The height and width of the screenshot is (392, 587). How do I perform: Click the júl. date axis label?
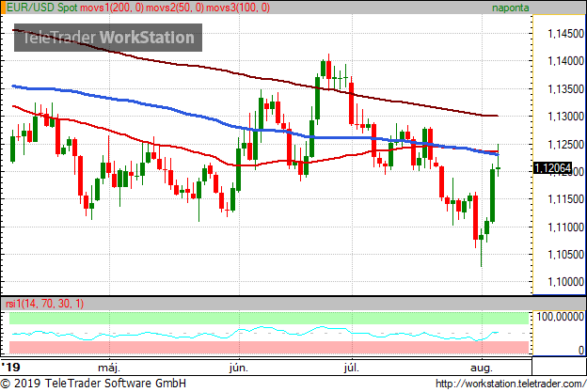(352, 368)
